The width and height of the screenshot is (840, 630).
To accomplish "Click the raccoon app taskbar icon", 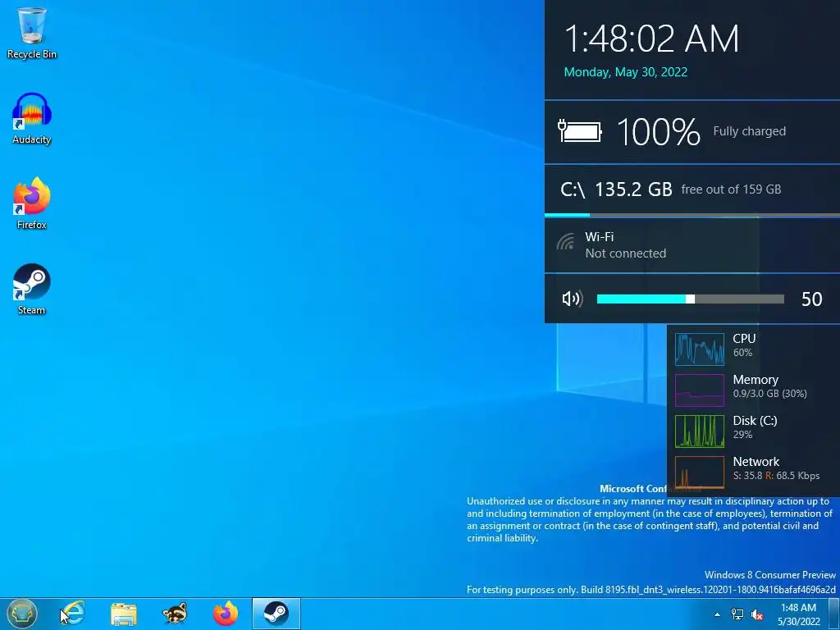I will 175,614.
